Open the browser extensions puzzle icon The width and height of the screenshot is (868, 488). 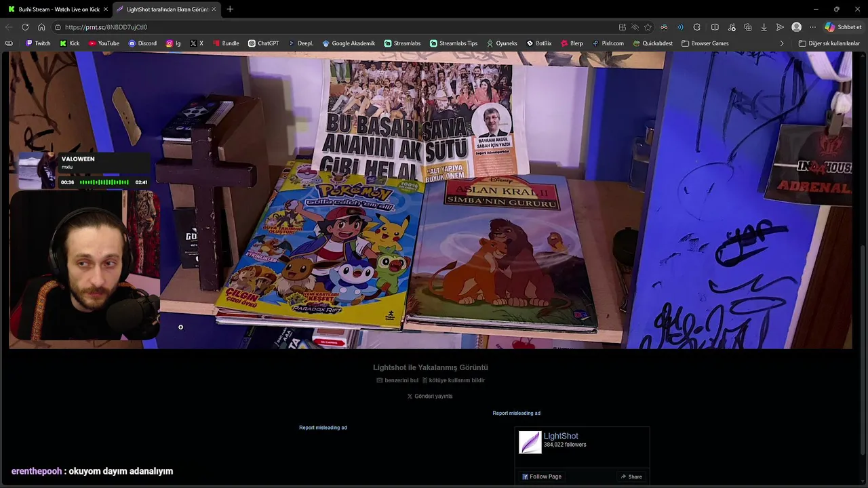tap(696, 27)
